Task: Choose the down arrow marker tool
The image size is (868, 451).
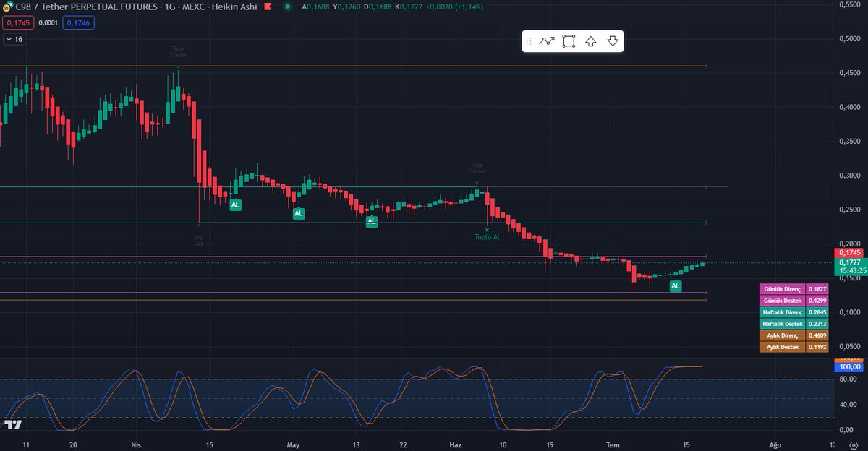Action: tap(613, 41)
